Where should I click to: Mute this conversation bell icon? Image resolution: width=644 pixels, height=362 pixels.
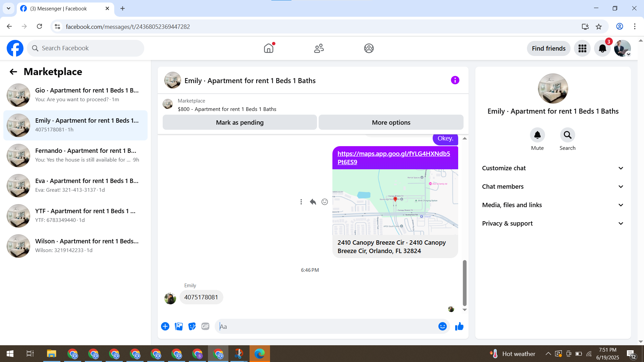537,135
